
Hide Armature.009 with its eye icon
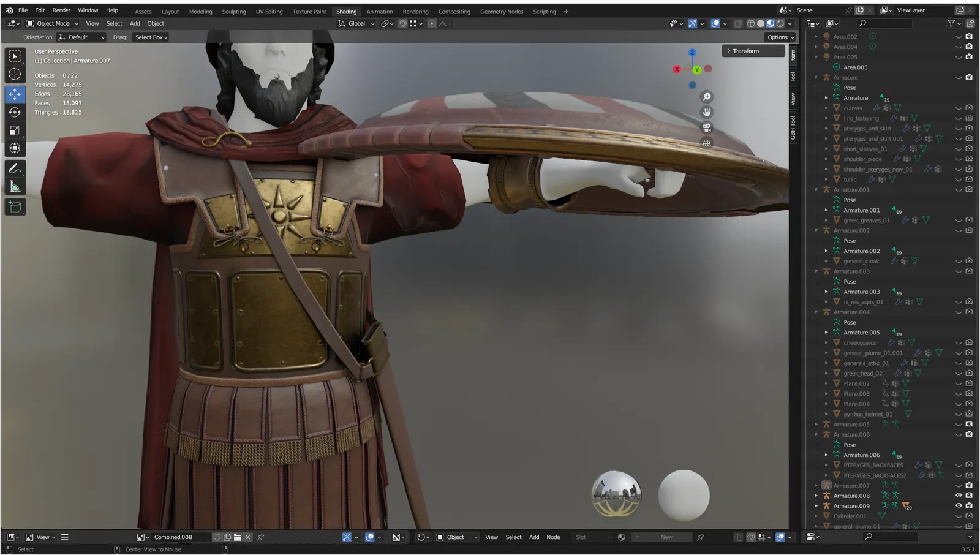[959, 506]
